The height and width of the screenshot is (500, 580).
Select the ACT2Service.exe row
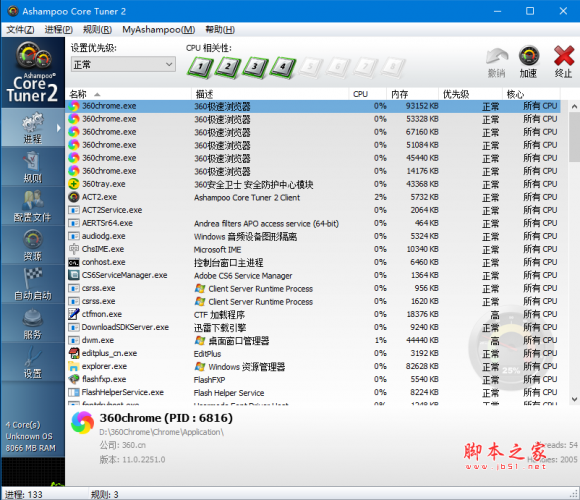(x=313, y=210)
